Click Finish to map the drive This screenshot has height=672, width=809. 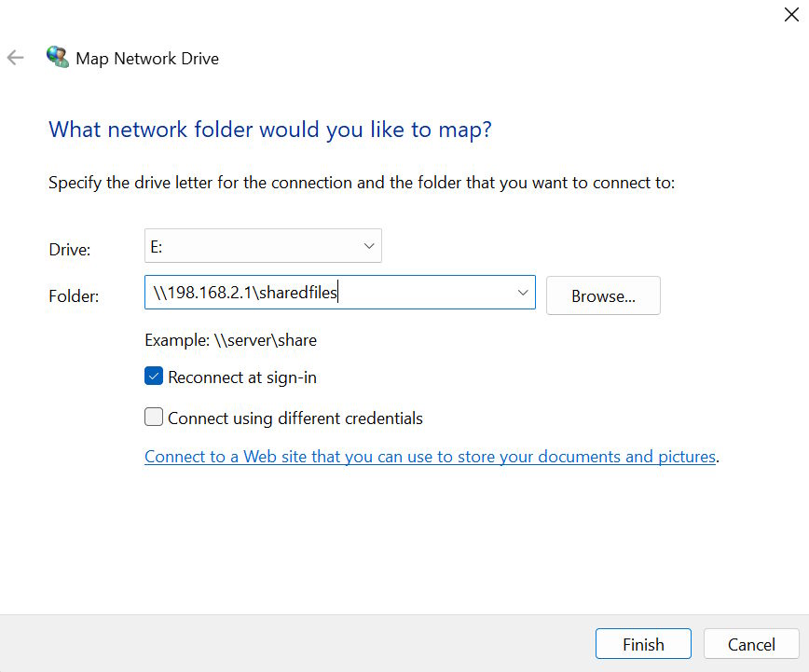(x=643, y=644)
